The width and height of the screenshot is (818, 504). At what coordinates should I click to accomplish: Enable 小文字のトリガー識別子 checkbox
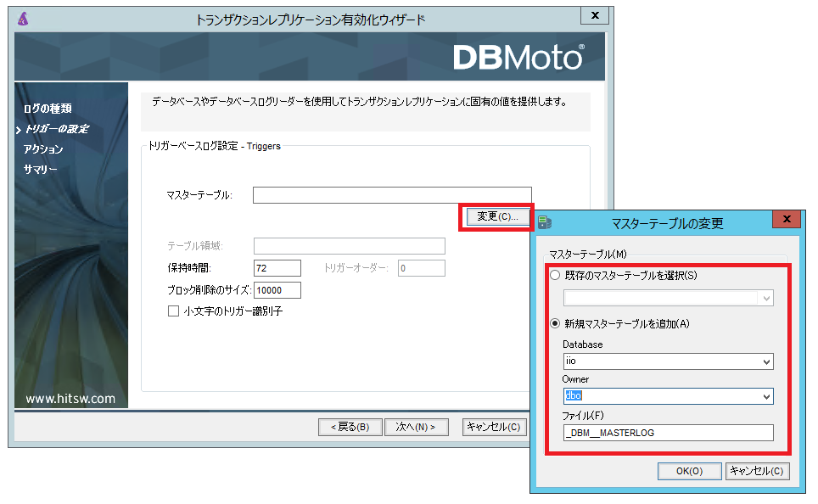pyautogui.click(x=173, y=311)
